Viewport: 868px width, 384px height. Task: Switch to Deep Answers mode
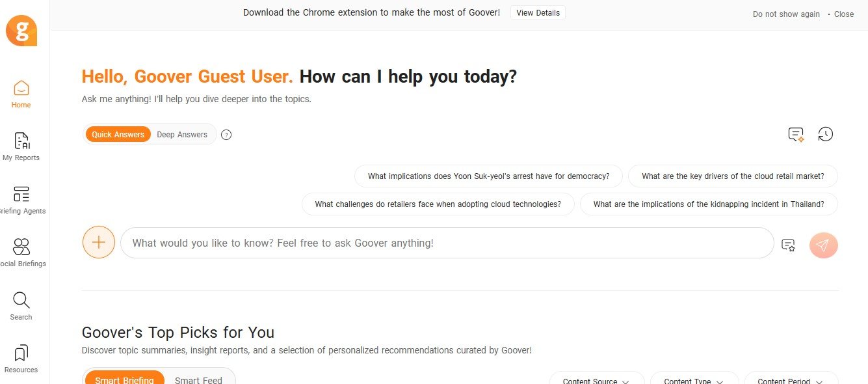(x=182, y=135)
